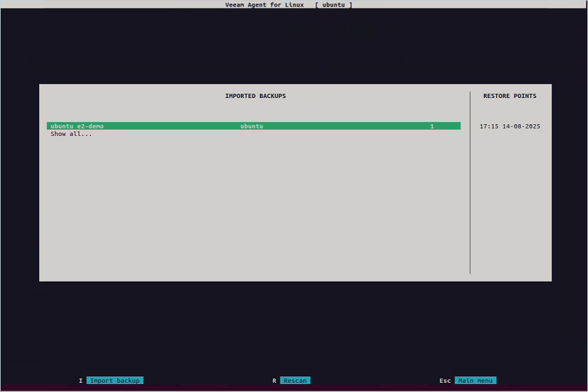
Task: Click the [ ubuntu ] host label in title bar
Action: pyautogui.click(x=333, y=5)
